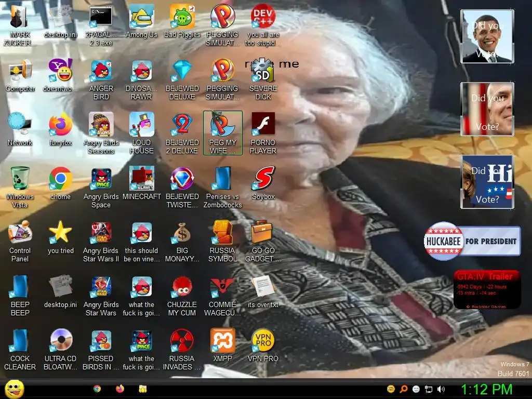Click the magnifier tray icon
The width and height of the screenshot is (532, 399).
click(404, 389)
